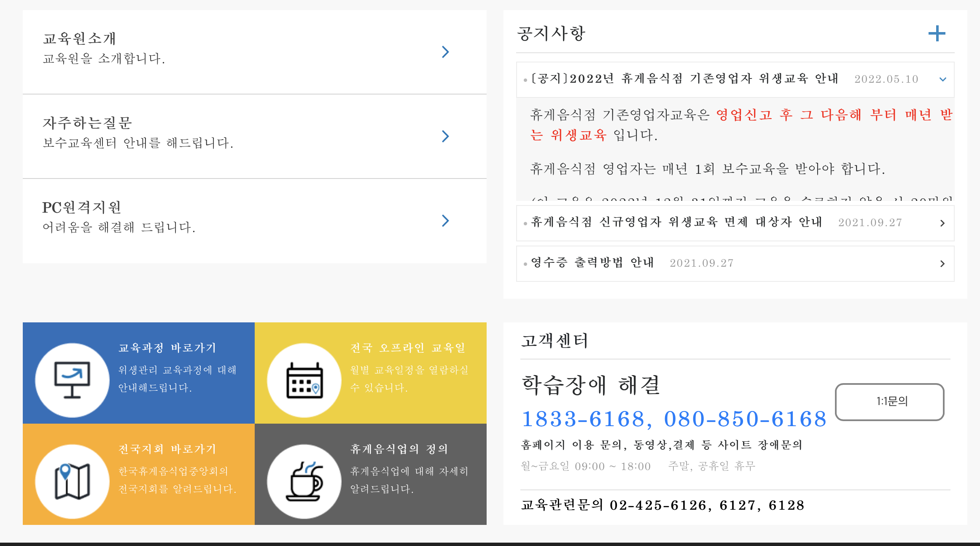Open the 교육과정 바로가기 link
This screenshot has width=980, height=546.
tap(167, 348)
